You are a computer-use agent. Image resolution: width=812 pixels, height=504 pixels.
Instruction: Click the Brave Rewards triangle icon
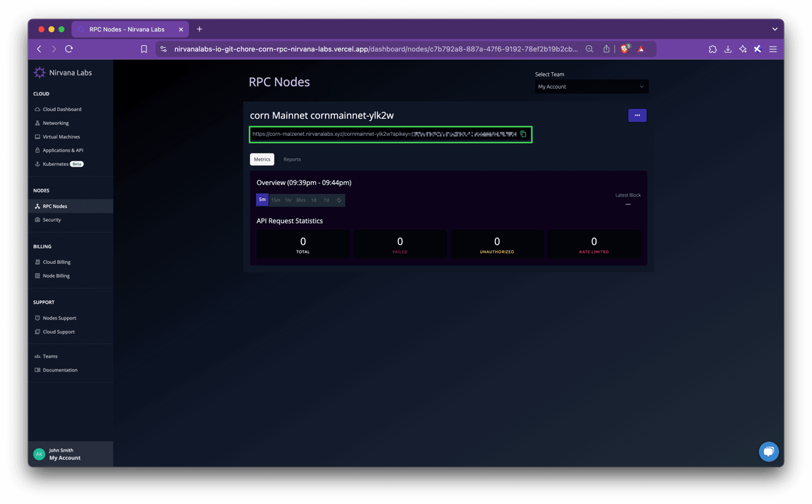pyautogui.click(x=641, y=49)
